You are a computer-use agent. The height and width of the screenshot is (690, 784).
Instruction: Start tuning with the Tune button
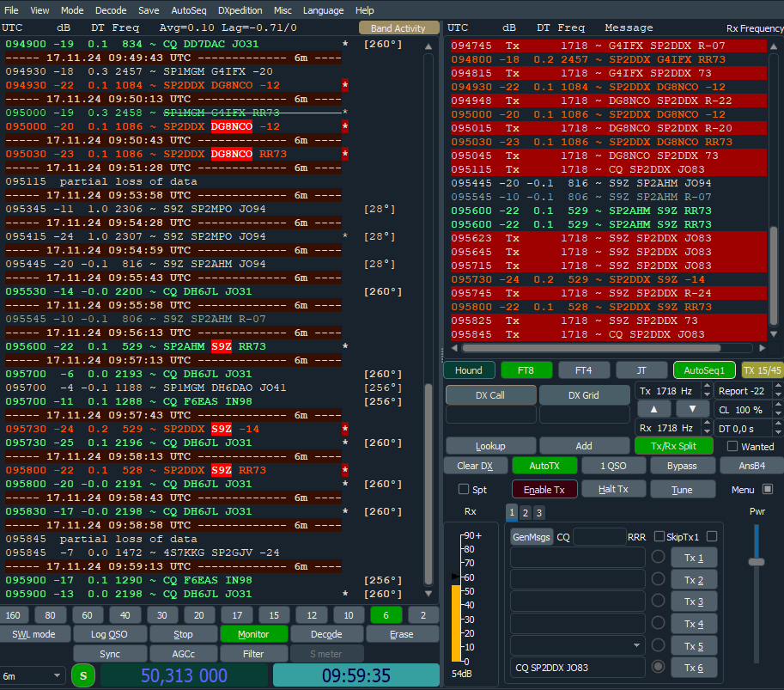[682, 489]
